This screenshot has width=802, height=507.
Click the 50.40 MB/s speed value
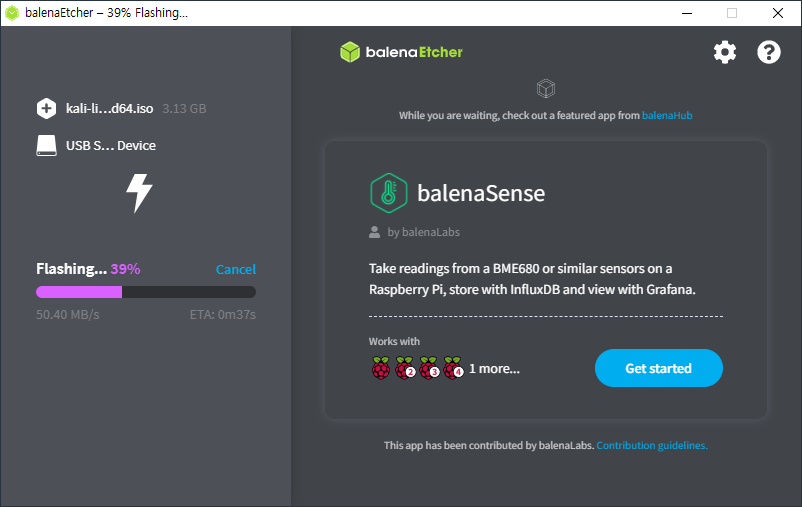68,315
